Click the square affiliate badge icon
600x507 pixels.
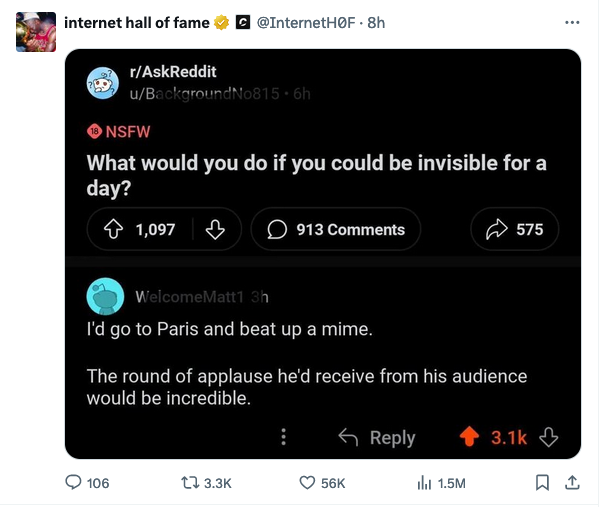pos(241,23)
